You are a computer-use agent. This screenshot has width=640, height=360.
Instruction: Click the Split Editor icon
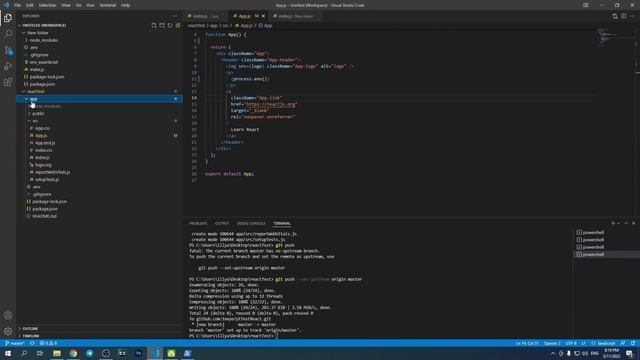coord(624,16)
